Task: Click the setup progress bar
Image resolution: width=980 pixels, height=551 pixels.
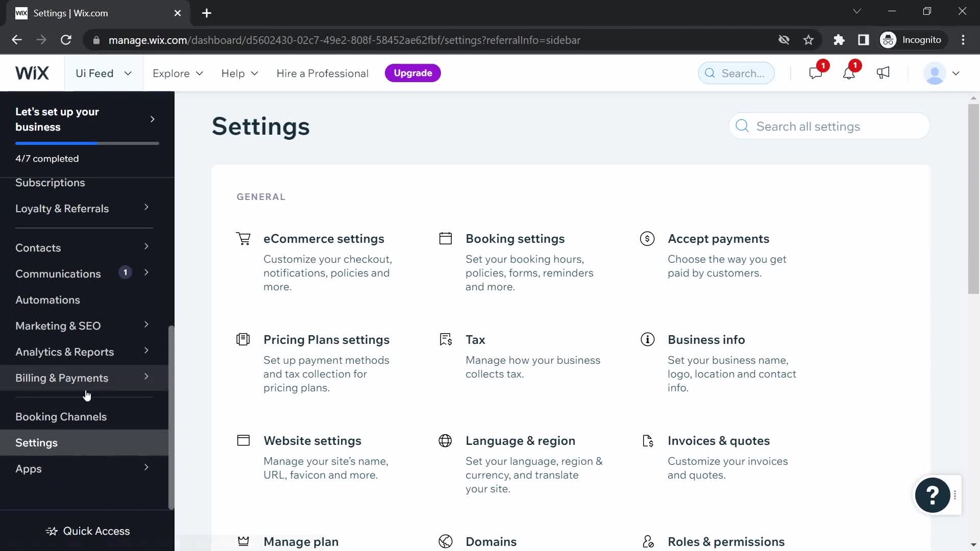Action: pyautogui.click(x=87, y=143)
